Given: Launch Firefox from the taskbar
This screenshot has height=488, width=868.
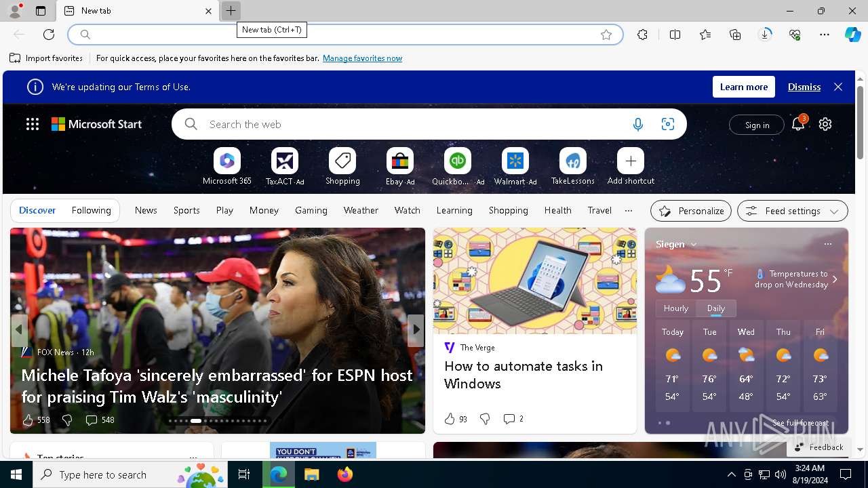Looking at the screenshot, I should coord(345,474).
